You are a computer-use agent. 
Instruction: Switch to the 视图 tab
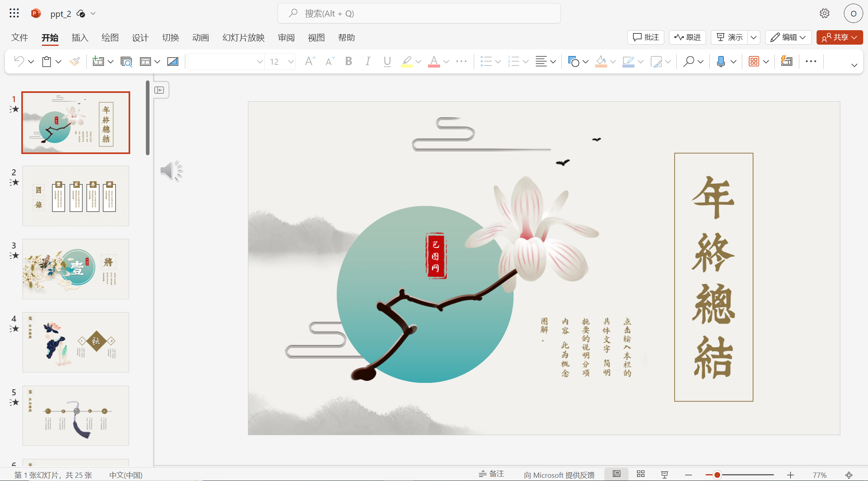pyautogui.click(x=316, y=38)
